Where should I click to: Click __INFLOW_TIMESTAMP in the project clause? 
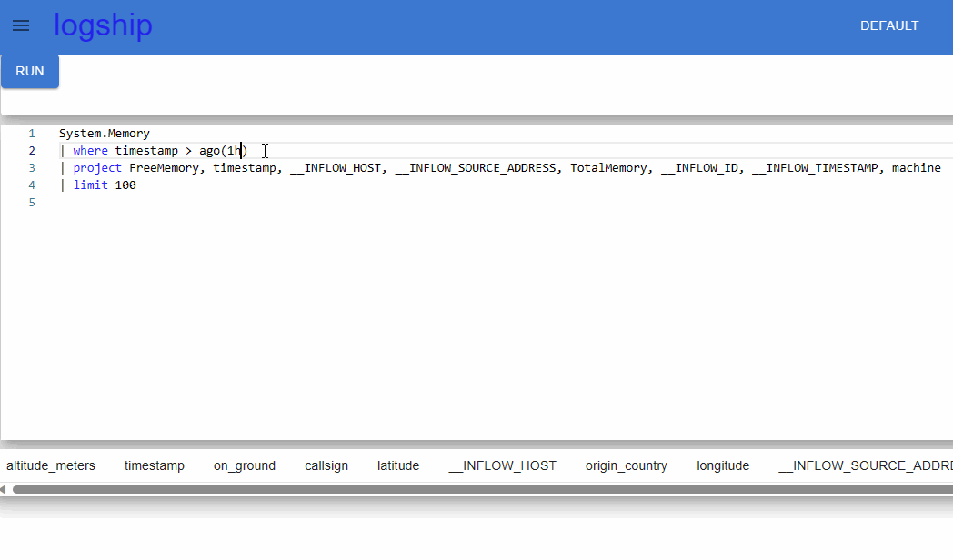click(815, 167)
